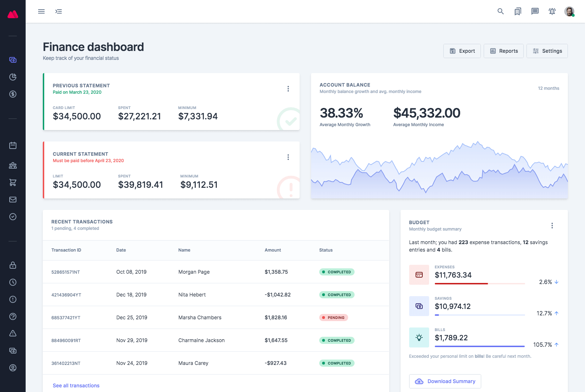Open the shopping cart sidebar icon
Viewport: 585px width, 392px height.
click(x=13, y=182)
